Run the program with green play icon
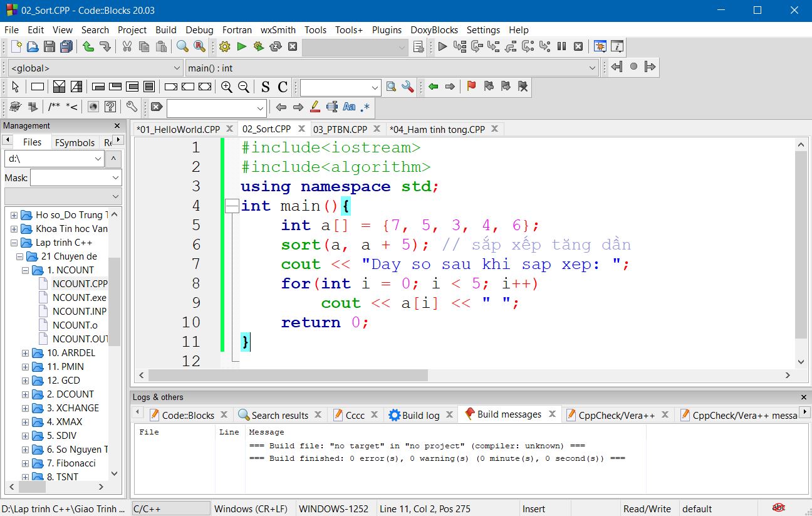The image size is (812, 516). [x=241, y=46]
